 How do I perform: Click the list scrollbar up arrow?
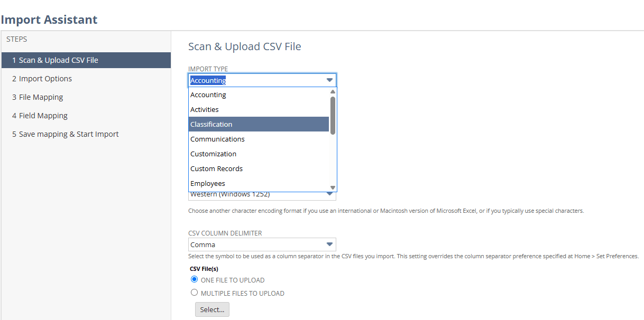[333, 91]
